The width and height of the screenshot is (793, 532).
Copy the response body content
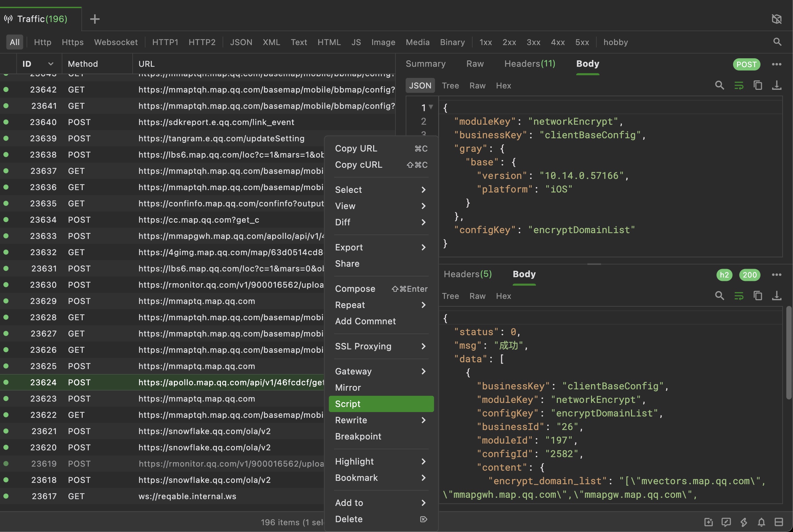758,295
